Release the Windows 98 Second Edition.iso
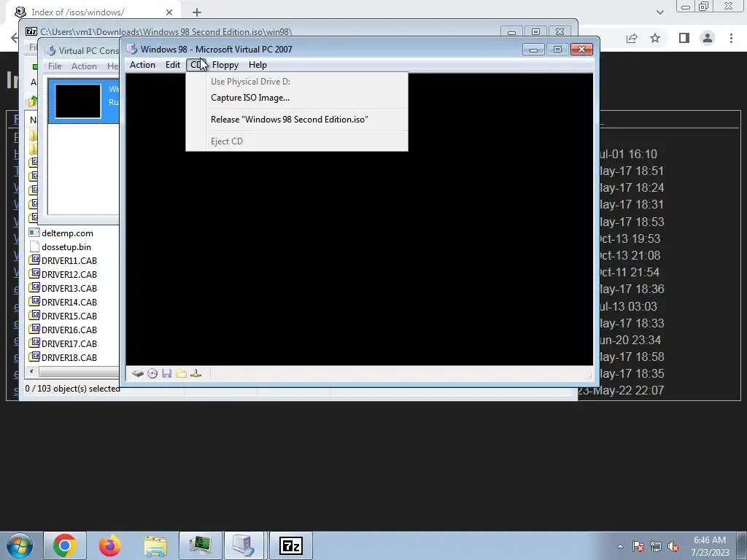The height and width of the screenshot is (560, 747). 289,120
